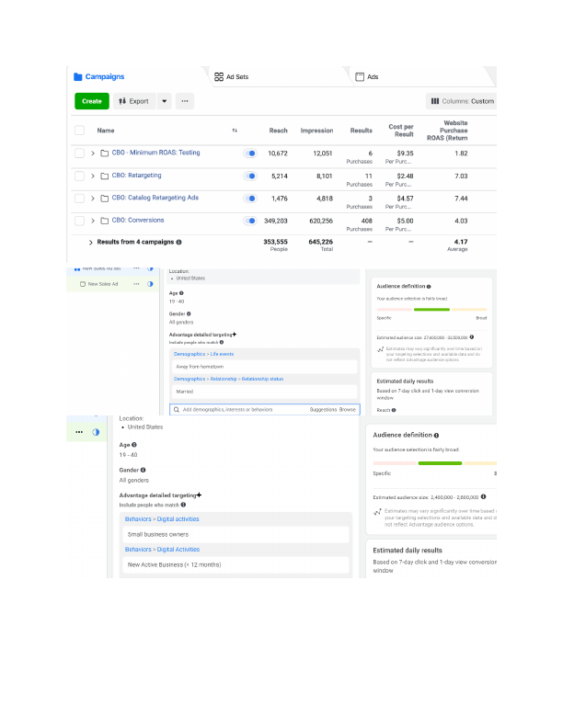Check box for CBO: Retargeting
Image resolution: width=563 pixels, height=728 pixels.
(80, 176)
